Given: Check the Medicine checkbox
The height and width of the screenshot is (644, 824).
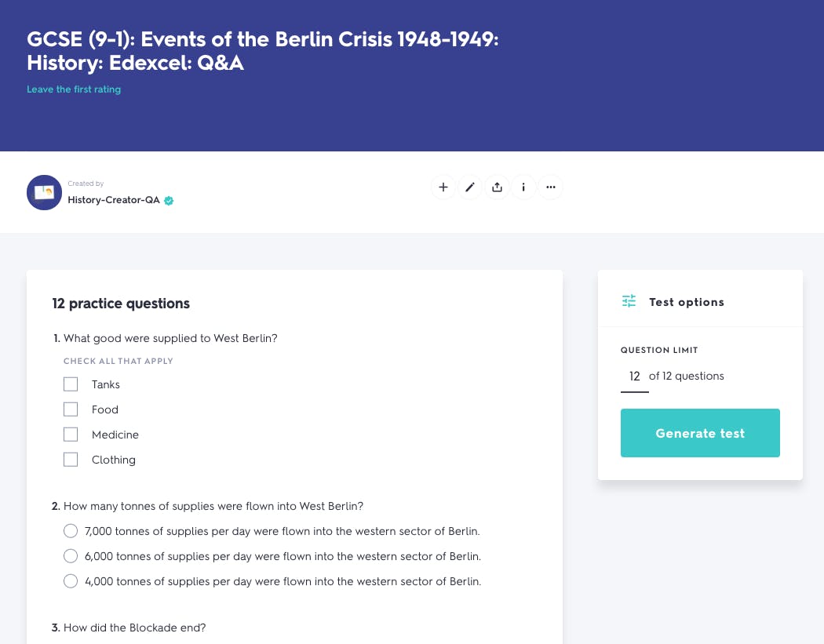Looking at the screenshot, I should (x=71, y=434).
